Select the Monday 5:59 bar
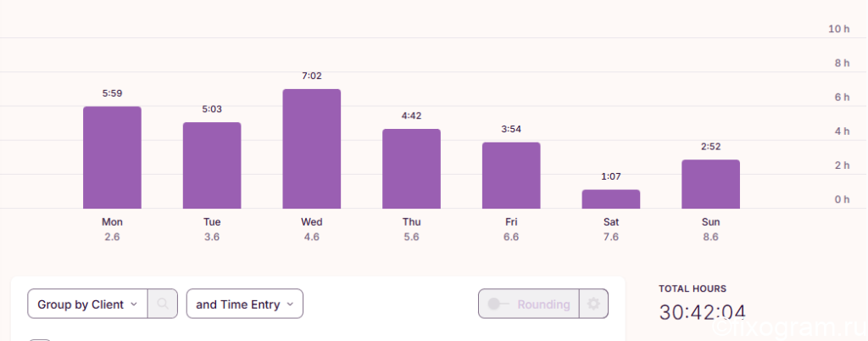Image resolution: width=868 pixels, height=341 pixels. point(113,158)
